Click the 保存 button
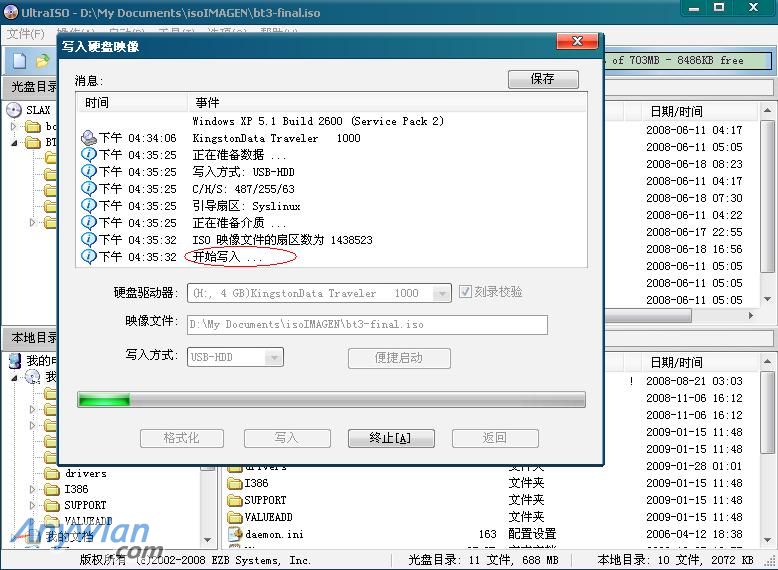Image resolution: width=778 pixels, height=570 pixels. 543,79
